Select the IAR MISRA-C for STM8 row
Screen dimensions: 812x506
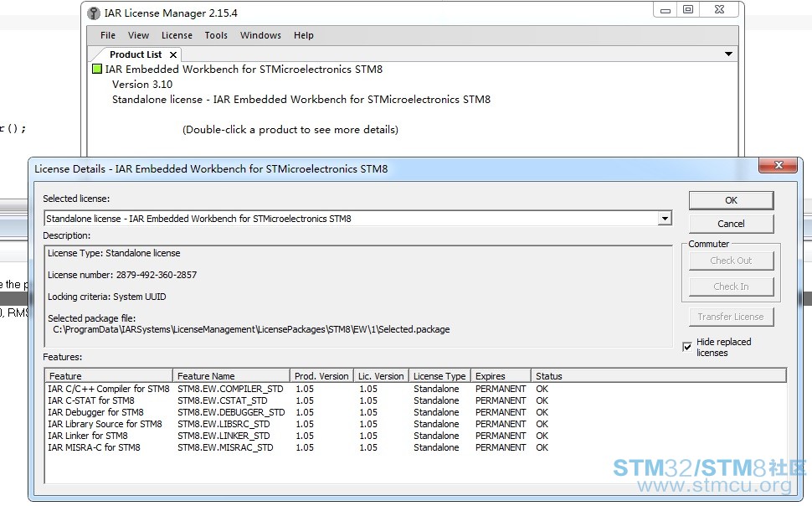(x=415, y=447)
